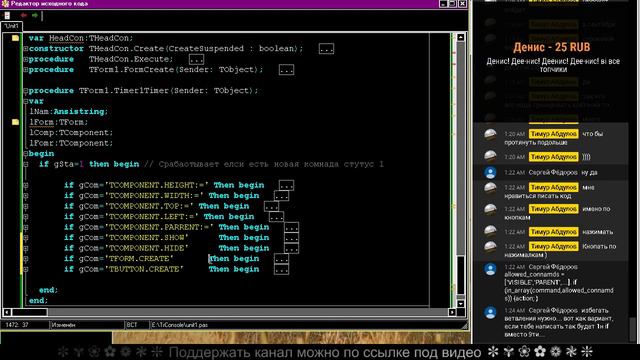The width and height of the screenshot is (640, 360).
Task: Click the '...' box after TCOMPONENT.HIDE Then begin
Action: (291, 248)
